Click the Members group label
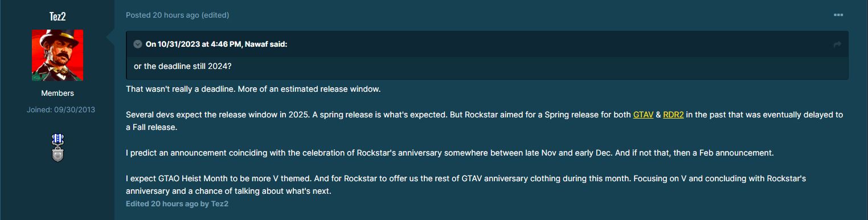Screen dimensions: 868x220 tap(58, 93)
